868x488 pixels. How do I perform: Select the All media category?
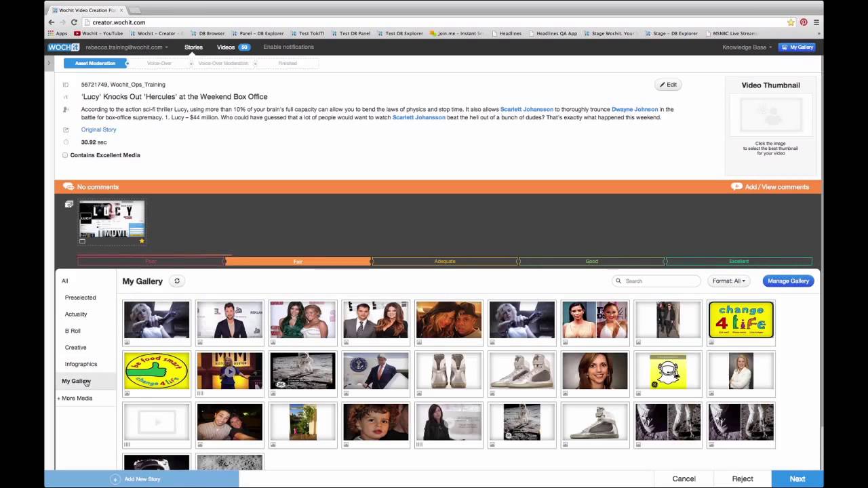(x=65, y=281)
